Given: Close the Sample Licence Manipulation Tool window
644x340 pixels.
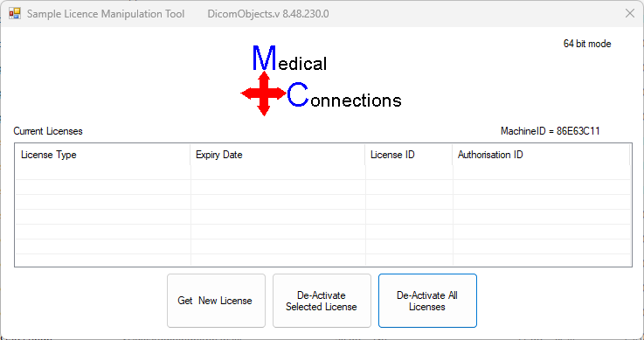Looking at the screenshot, I should (630, 14).
